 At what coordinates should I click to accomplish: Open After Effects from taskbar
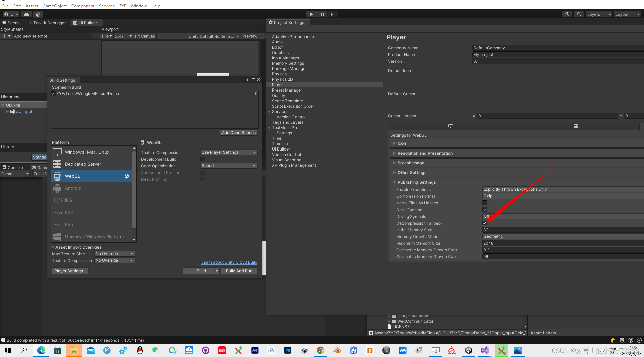tap(255, 350)
